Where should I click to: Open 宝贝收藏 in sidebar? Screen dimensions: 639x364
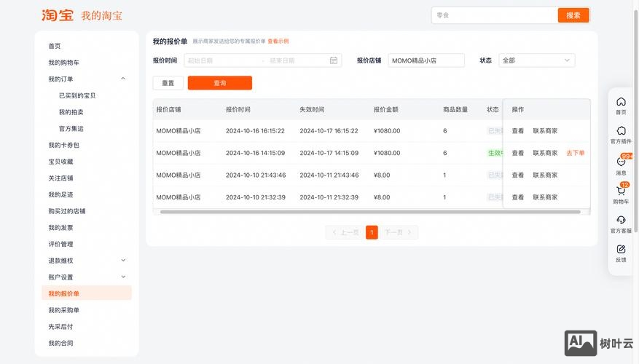[x=60, y=161]
